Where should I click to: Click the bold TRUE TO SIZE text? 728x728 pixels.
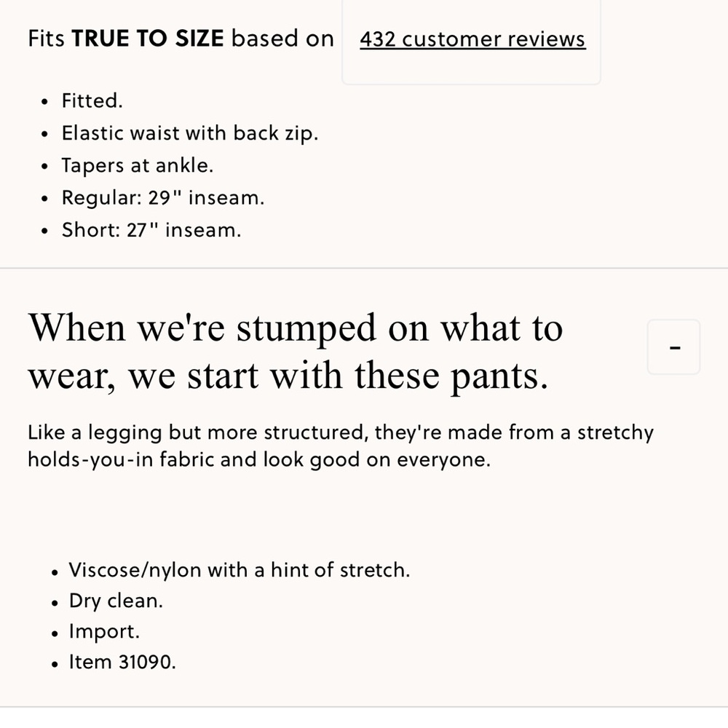point(147,39)
